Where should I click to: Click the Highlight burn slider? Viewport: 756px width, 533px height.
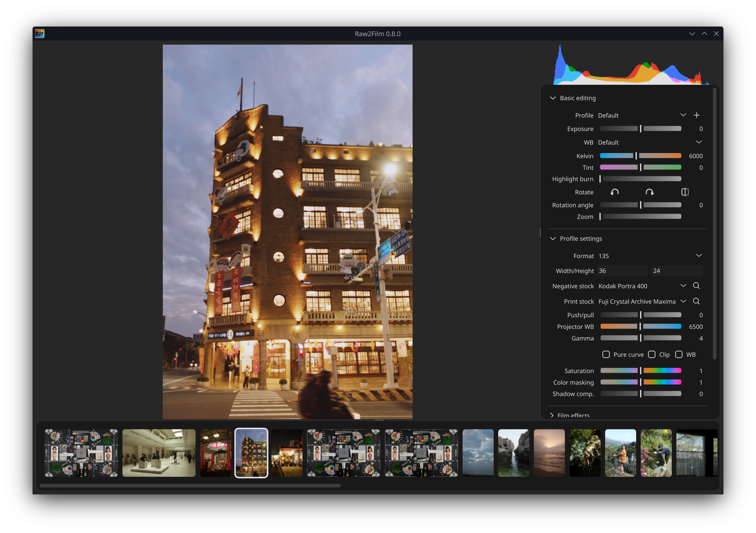click(x=641, y=179)
